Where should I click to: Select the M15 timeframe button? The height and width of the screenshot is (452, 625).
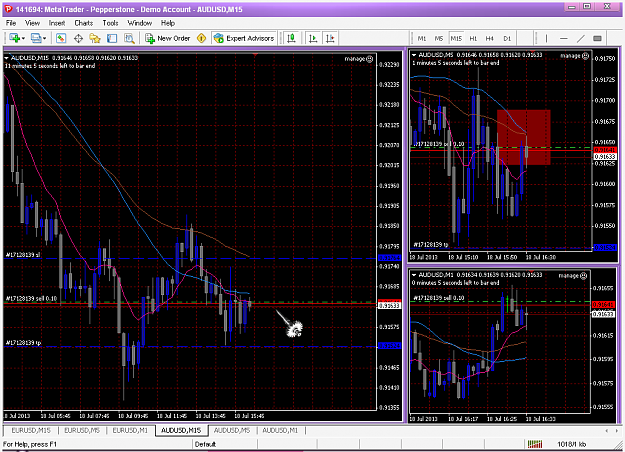[x=456, y=39]
